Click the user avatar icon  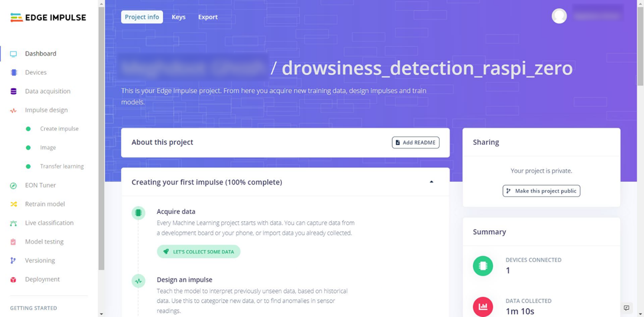(x=559, y=15)
